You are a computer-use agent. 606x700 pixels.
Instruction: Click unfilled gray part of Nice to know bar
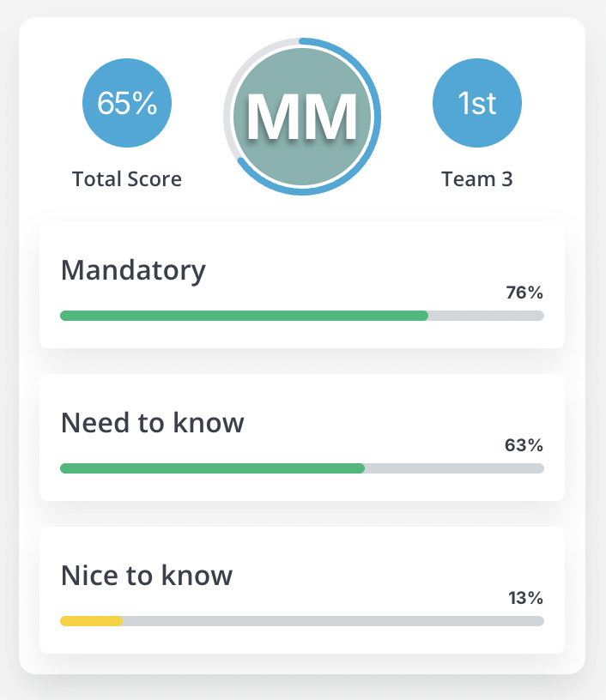(334, 621)
